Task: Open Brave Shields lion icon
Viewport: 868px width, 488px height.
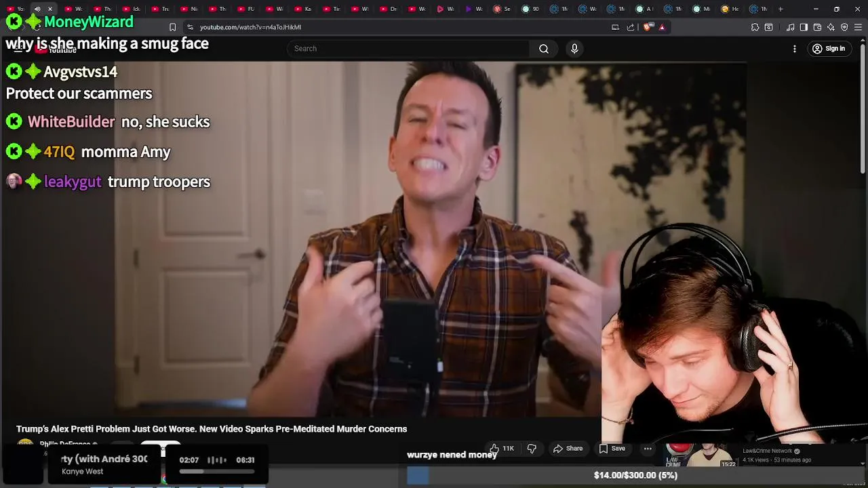Action: click(648, 27)
